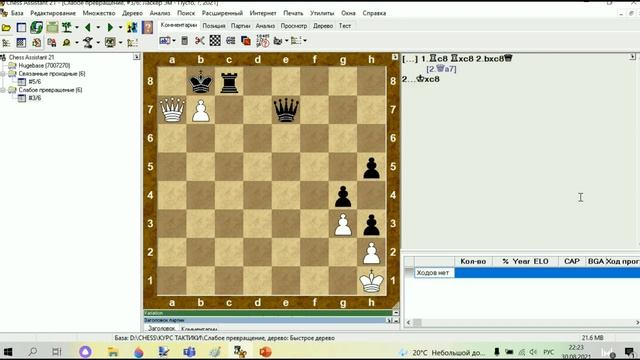Click the Кол-во column header
The image size is (640, 360).
473,262
